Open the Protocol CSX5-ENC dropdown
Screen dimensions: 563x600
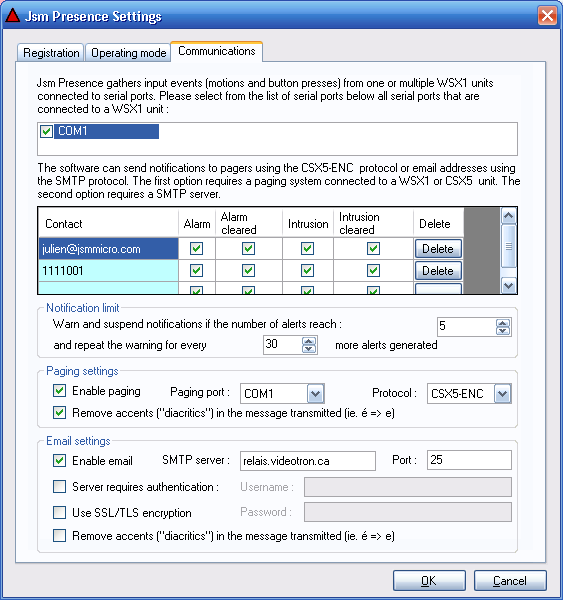click(502, 393)
